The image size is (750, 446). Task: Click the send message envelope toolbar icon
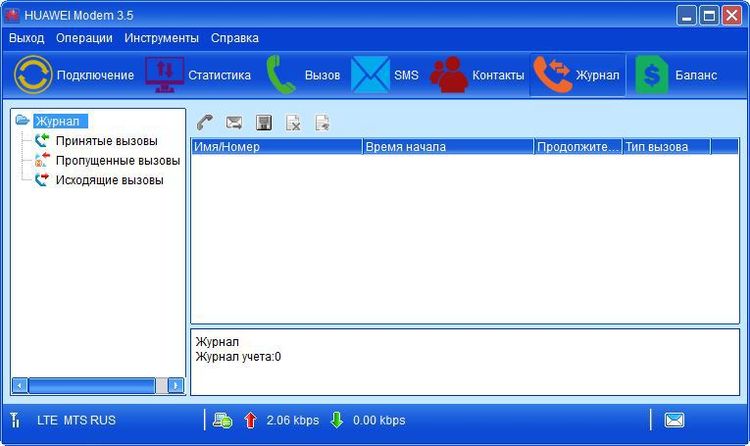234,123
